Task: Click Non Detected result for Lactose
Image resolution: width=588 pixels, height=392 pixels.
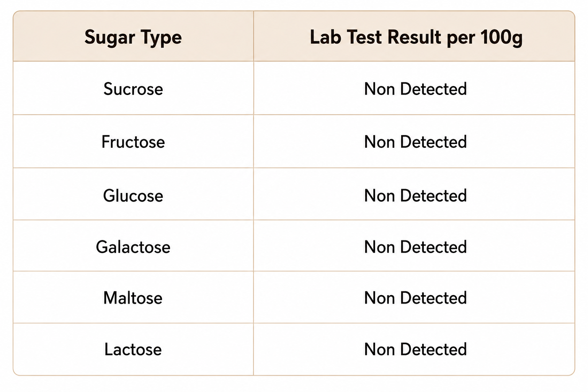Action: pyautogui.click(x=415, y=350)
